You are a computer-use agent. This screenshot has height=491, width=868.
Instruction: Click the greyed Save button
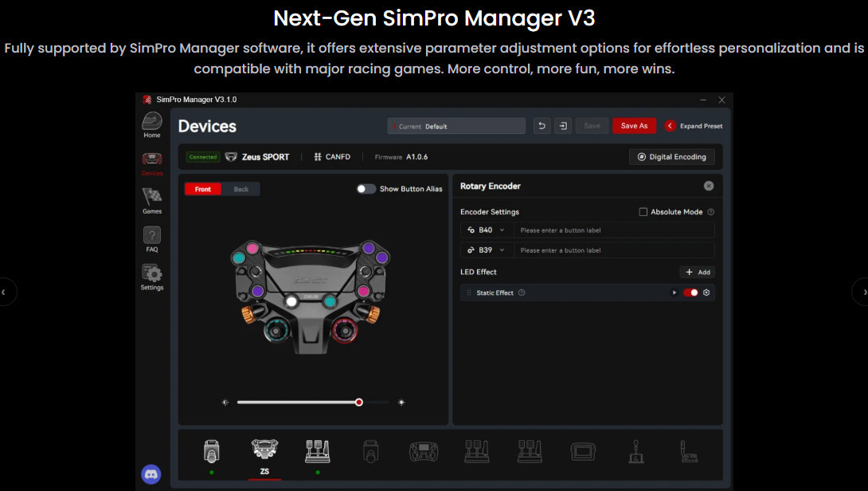(592, 126)
